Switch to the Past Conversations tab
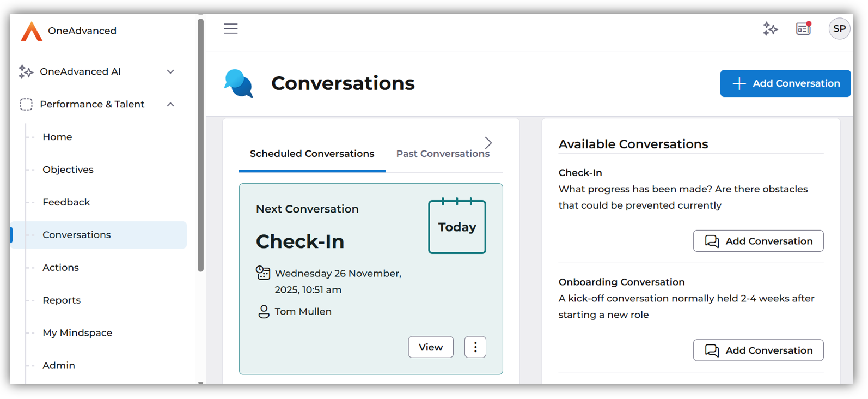The width and height of the screenshot is (868, 399). [x=443, y=154]
